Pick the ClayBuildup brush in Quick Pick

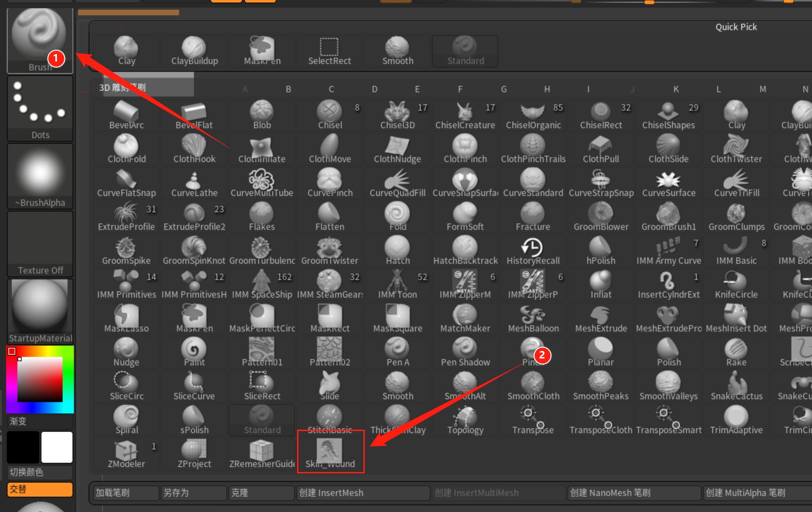point(194,51)
